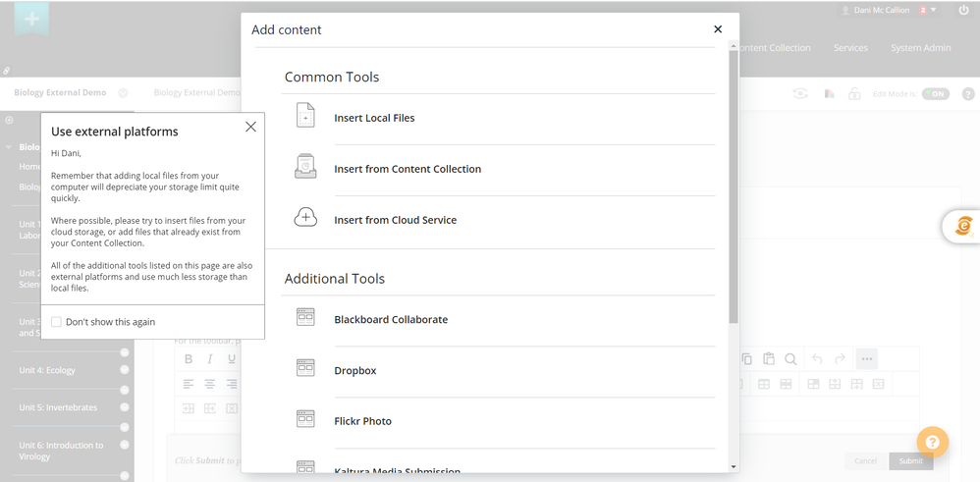Image resolution: width=980 pixels, height=482 pixels.
Task: Click the Submit button
Action: coord(910,460)
